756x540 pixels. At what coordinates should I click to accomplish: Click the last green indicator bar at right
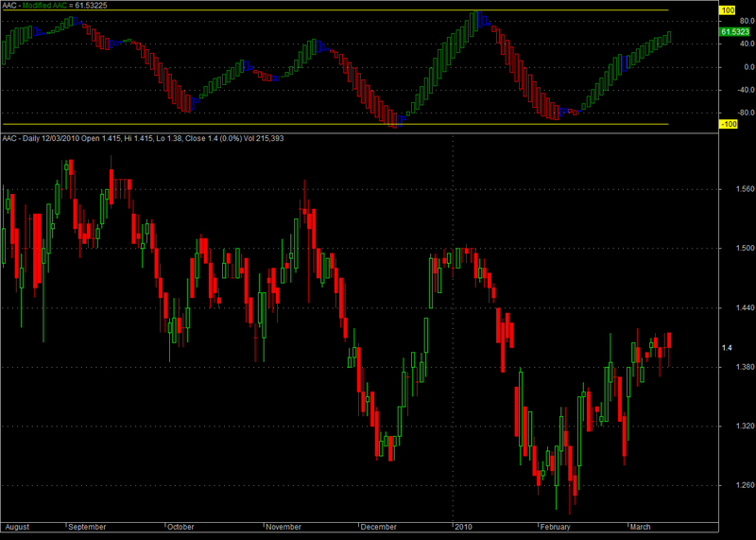coord(669,37)
